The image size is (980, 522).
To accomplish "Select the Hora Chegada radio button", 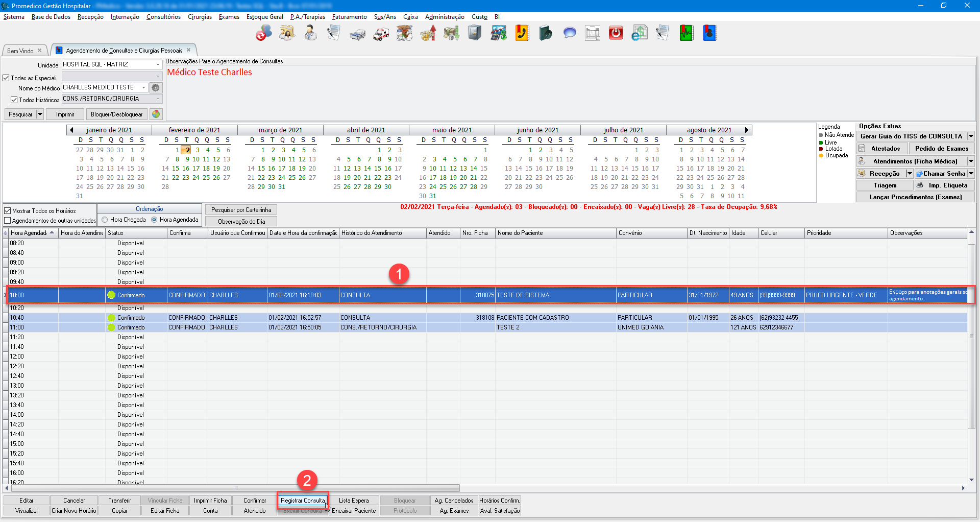I will (x=105, y=220).
